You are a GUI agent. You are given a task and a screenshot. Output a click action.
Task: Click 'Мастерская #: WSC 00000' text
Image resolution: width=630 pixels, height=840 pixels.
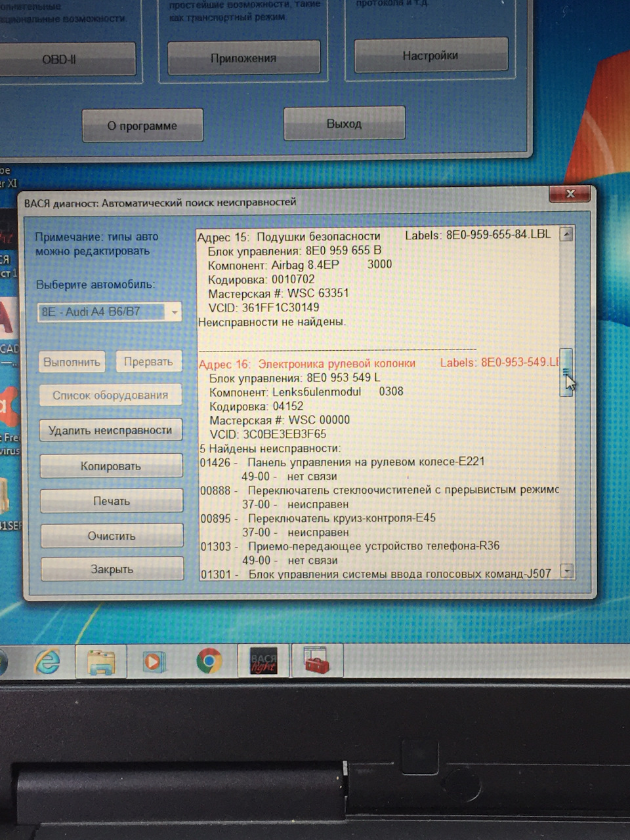[x=280, y=420]
